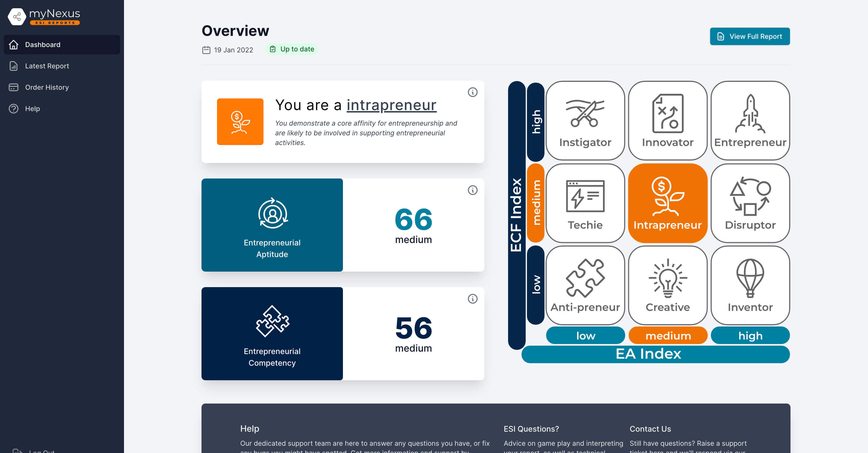868x453 pixels.
Task: Expand the Dashboard navigation item
Action: coord(62,45)
